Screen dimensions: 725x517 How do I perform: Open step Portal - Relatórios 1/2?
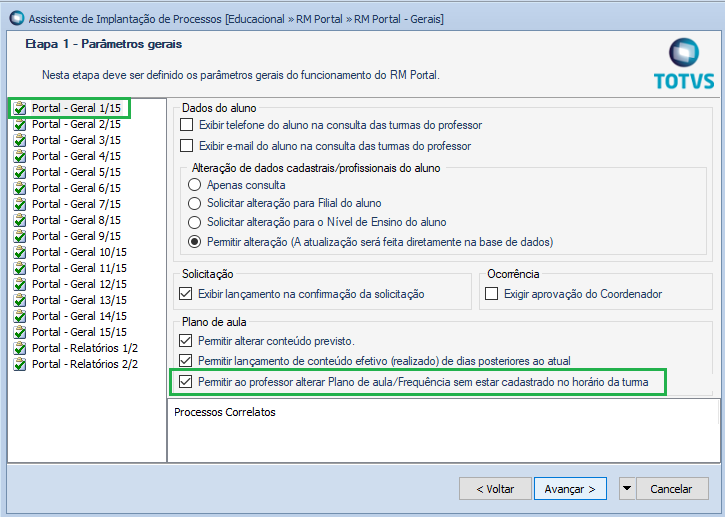[x=85, y=348]
